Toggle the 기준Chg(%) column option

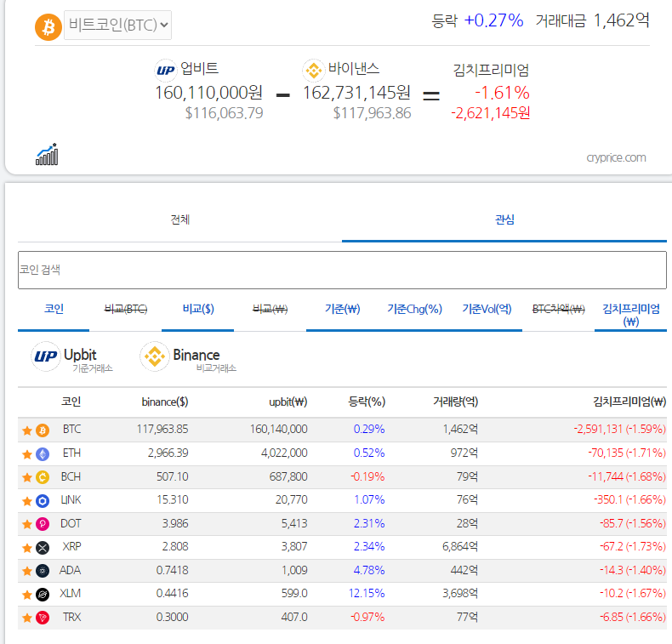point(414,310)
